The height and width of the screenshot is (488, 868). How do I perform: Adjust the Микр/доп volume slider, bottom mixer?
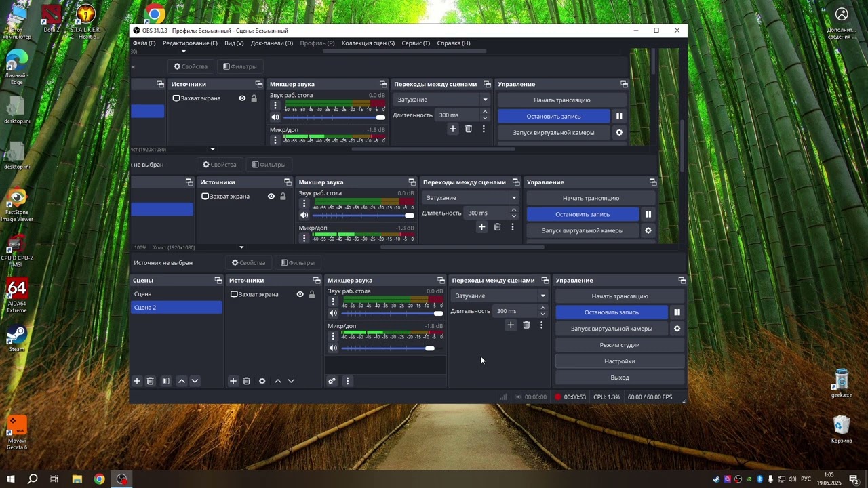tap(393, 348)
